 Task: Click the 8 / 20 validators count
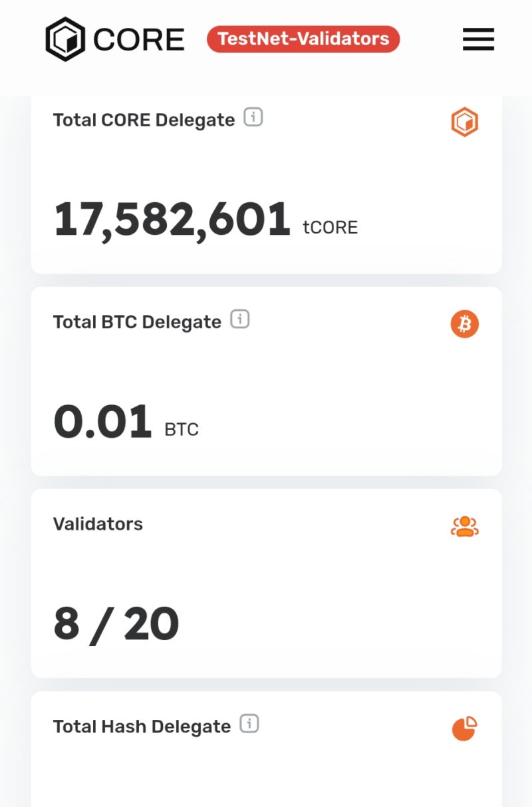click(x=116, y=624)
